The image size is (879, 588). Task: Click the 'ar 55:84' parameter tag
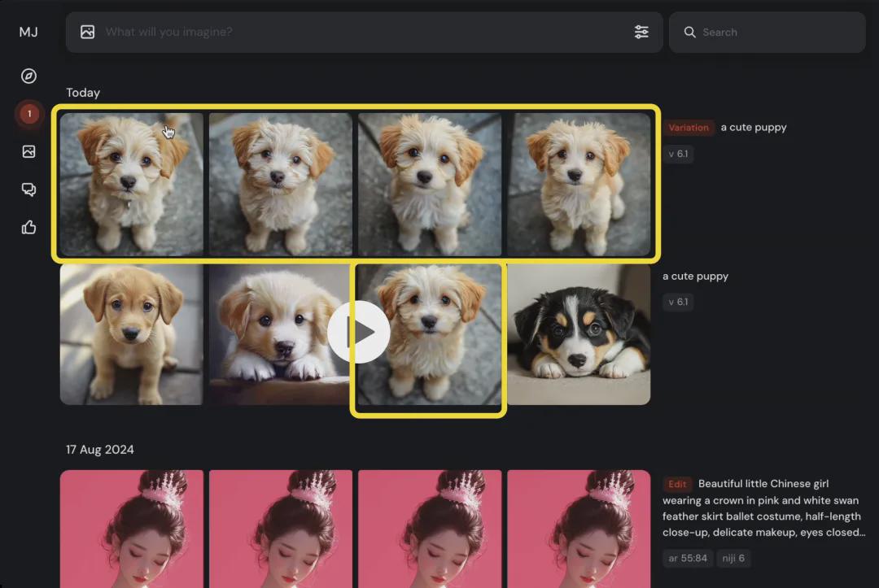(688, 559)
